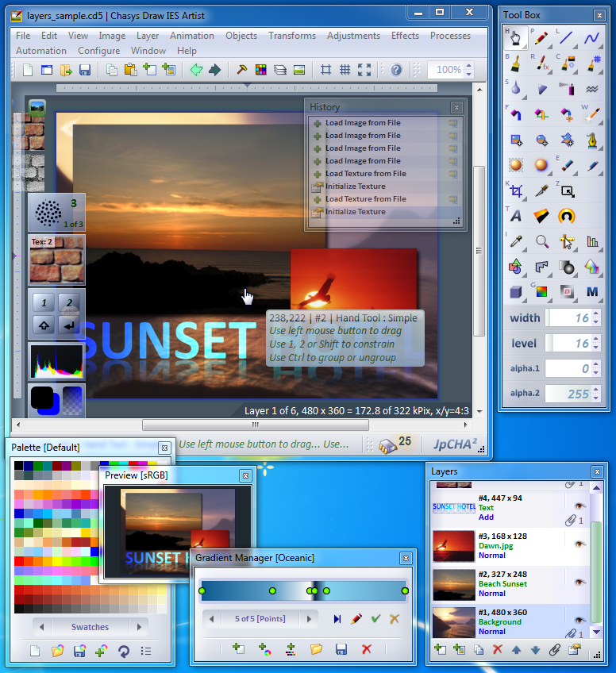This screenshot has height=673, width=616.
Task: Toggle visibility of the Text layer #4
Action: click(x=580, y=506)
